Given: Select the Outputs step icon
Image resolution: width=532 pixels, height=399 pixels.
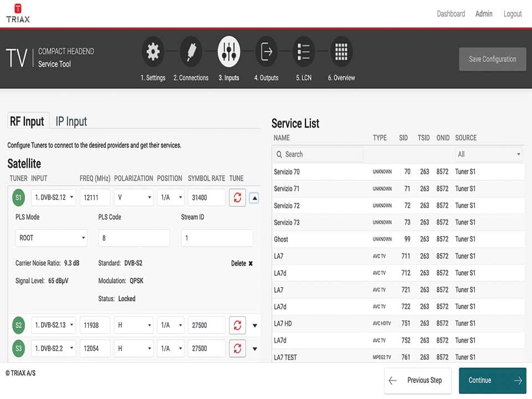Looking at the screenshot, I should [267, 52].
